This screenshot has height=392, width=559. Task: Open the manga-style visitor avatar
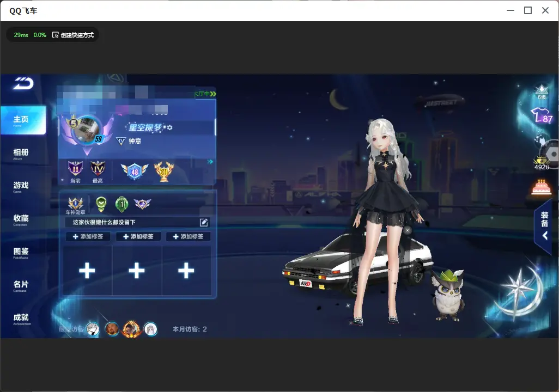[x=93, y=329]
